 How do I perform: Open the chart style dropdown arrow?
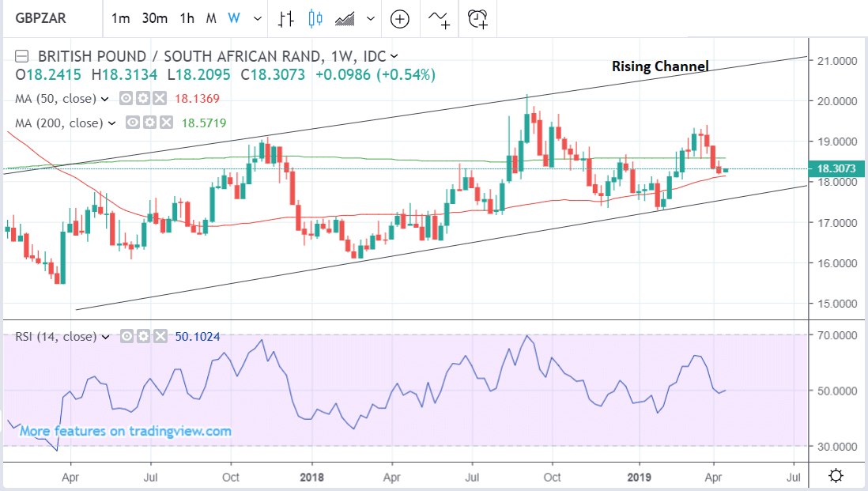369,18
